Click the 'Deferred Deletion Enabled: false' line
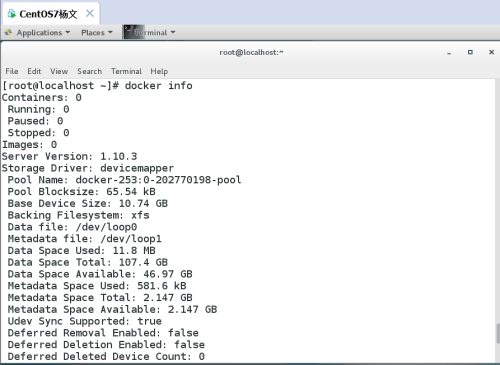 [106, 345]
